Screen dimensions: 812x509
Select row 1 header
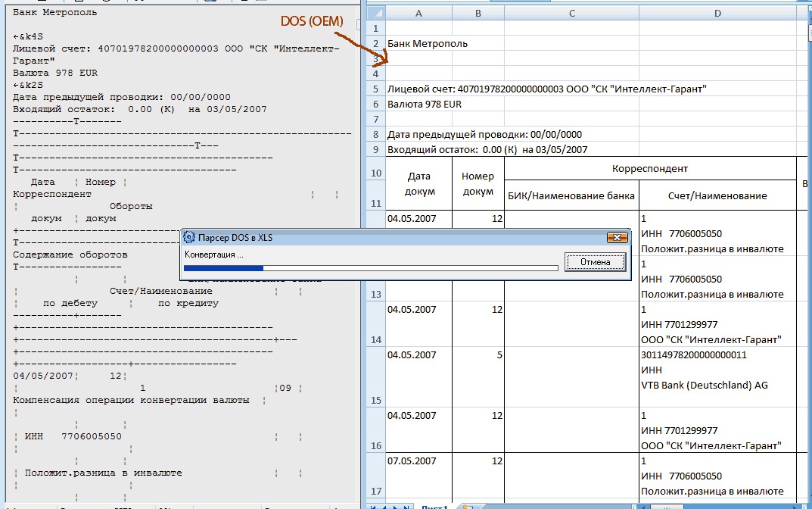[x=376, y=28]
